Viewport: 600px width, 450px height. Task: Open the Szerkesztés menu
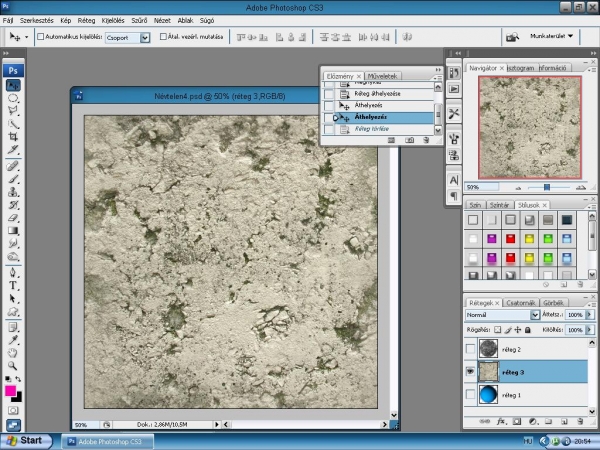click(37, 21)
